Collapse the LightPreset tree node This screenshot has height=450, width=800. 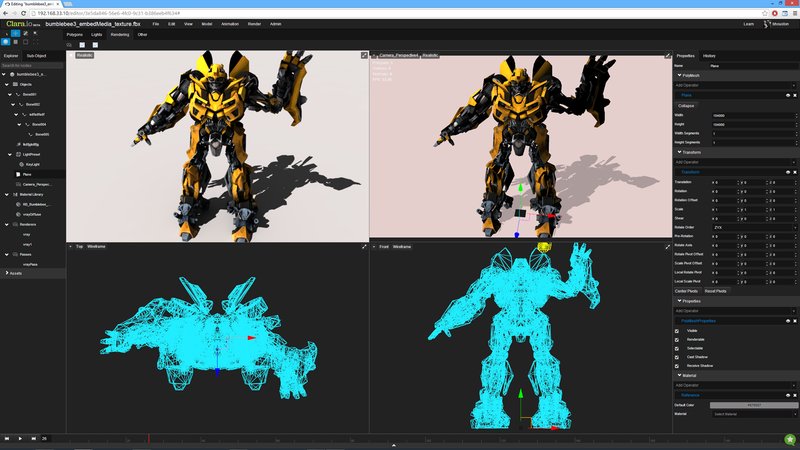[10, 154]
